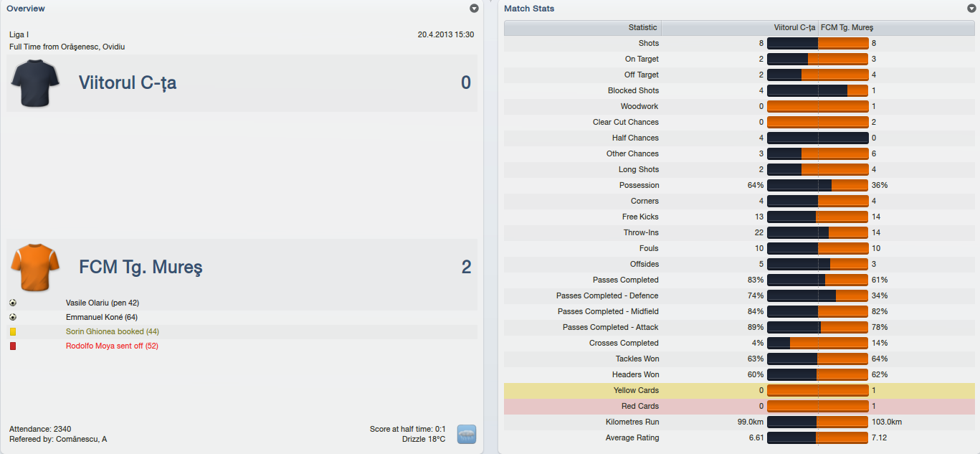Image resolution: width=980 pixels, height=454 pixels.
Task: Sort by the Statistic column header
Action: click(642, 27)
